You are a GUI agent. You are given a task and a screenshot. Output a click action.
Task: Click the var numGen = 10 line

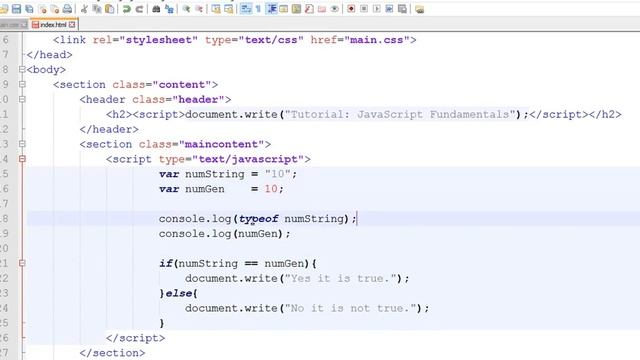point(221,189)
